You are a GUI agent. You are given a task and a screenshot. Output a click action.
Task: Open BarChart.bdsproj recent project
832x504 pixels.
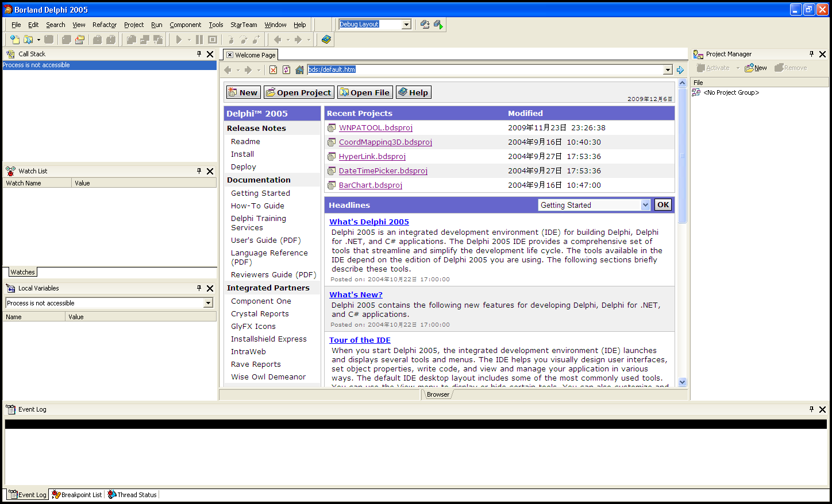click(371, 185)
